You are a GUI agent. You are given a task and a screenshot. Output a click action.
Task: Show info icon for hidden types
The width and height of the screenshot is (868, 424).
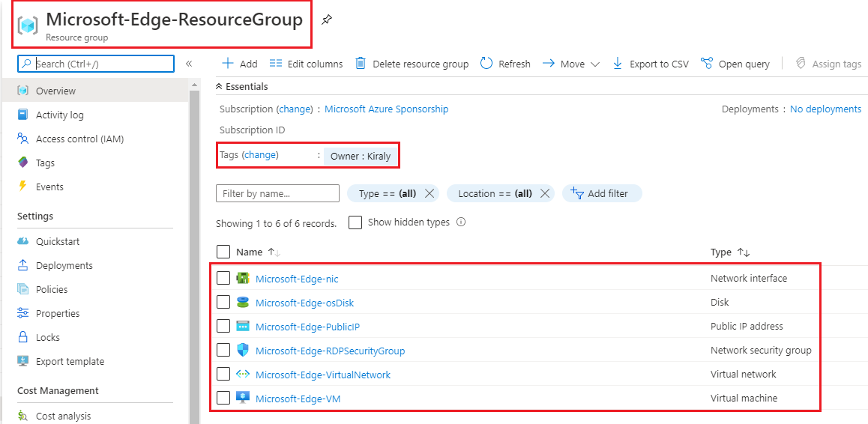pyautogui.click(x=461, y=222)
